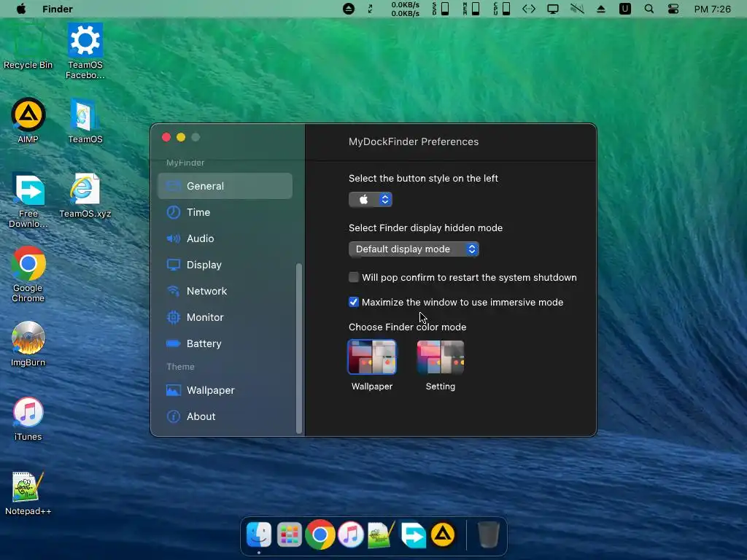Open Spotlight search magnifier icon
Image resolution: width=747 pixels, height=560 pixels.
coord(649,9)
